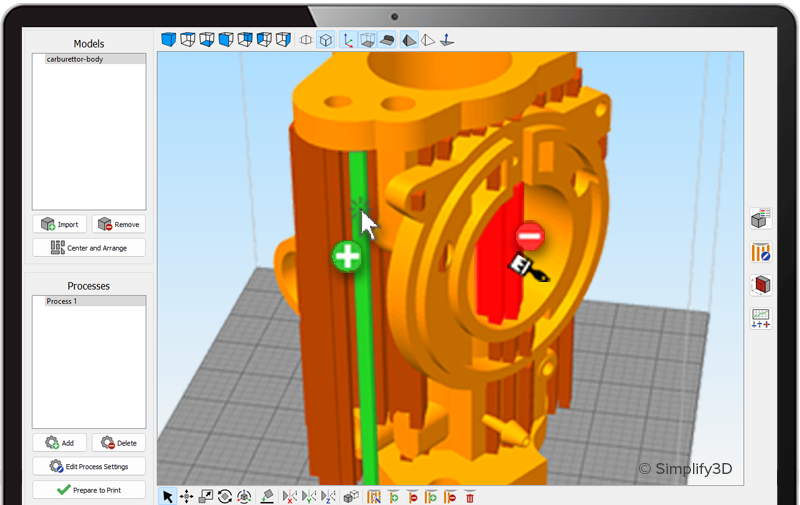Open the customize support structures tool on right sidebar

(761, 252)
